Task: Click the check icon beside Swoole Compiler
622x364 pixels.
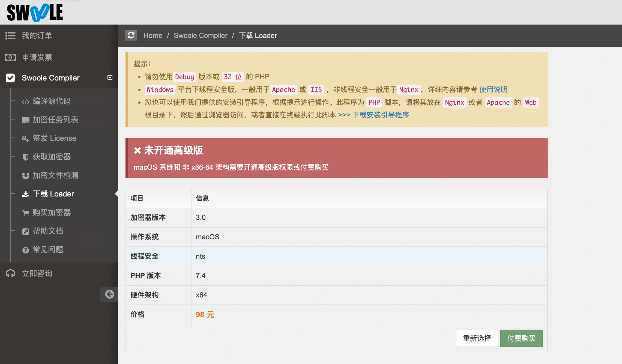Action: point(10,78)
